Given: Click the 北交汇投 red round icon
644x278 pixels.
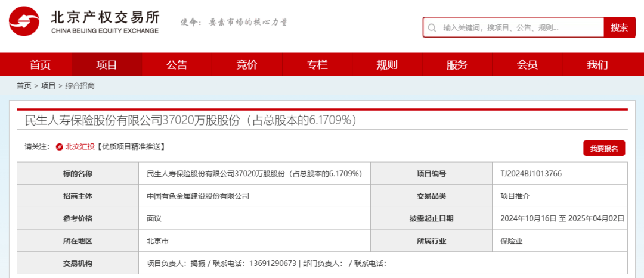Looking at the screenshot, I should click(60, 147).
